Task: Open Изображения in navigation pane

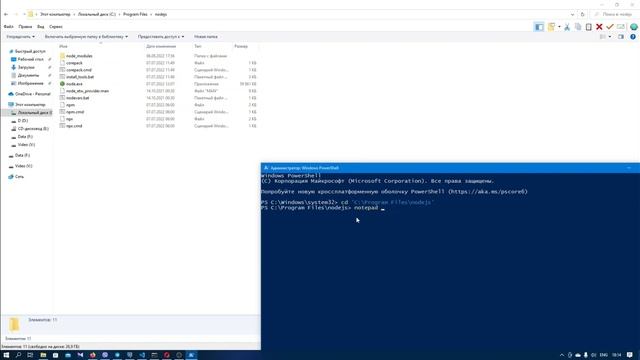Action: [x=30, y=83]
